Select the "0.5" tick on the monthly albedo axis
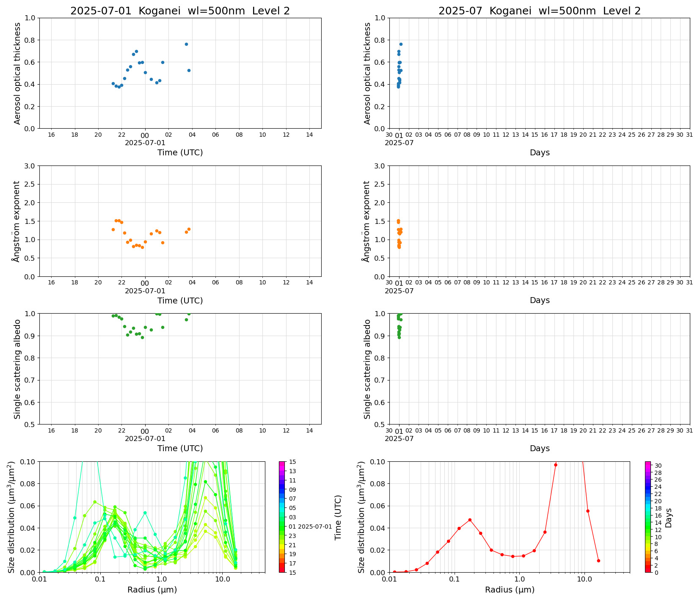The height and width of the screenshot is (601, 700). 380,424
